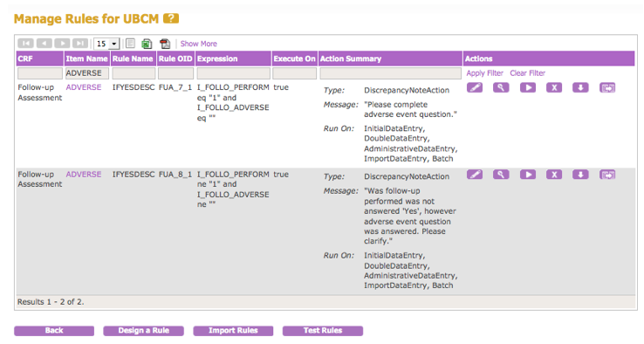Focus the Rule OID filter field
Image resolution: width=644 pixels, height=344 pixels.
click(175, 73)
